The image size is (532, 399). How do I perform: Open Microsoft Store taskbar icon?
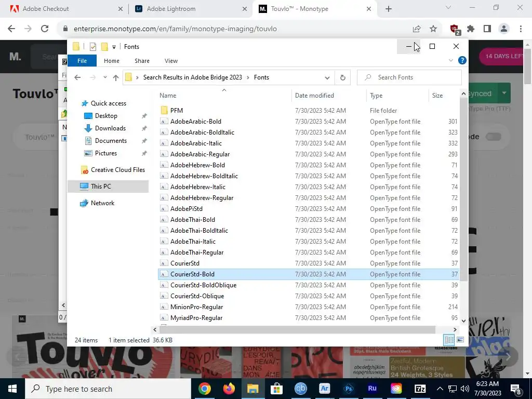click(277, 389)
